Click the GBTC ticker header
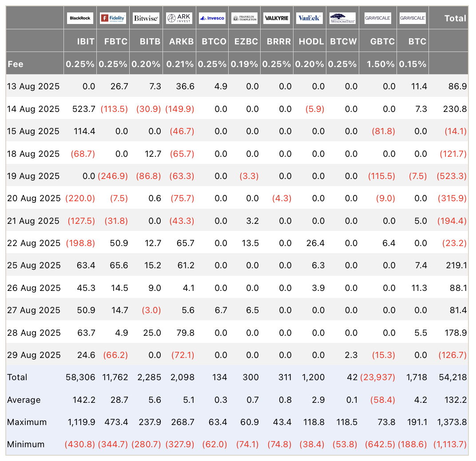 point(382,41)
